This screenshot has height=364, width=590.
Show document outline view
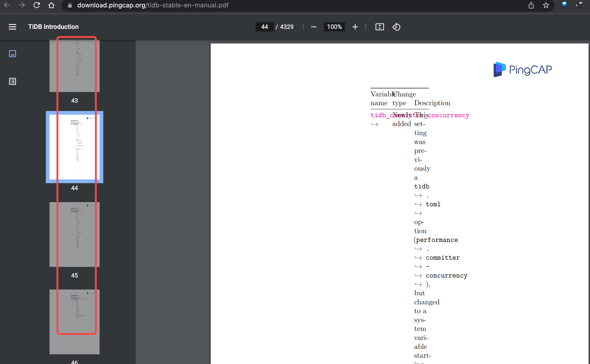click(x=13, y=81)
